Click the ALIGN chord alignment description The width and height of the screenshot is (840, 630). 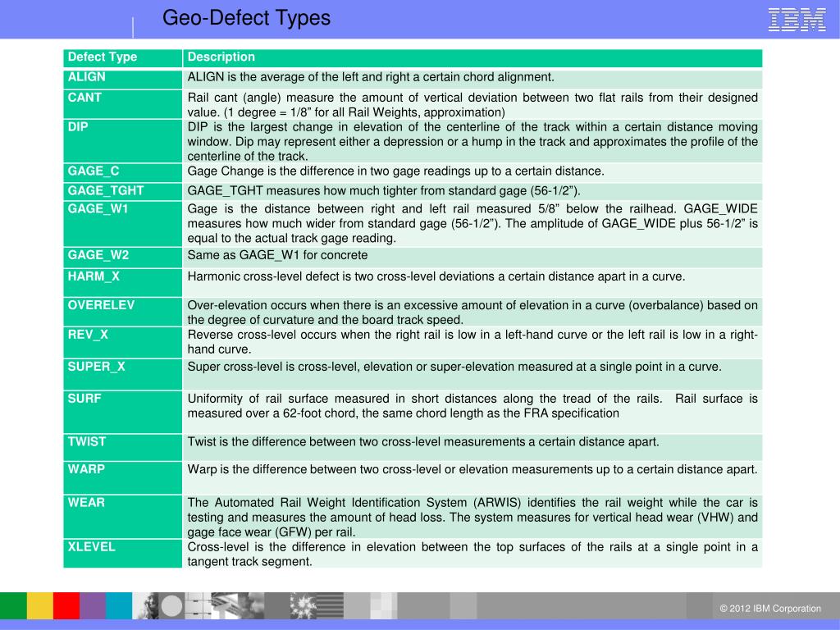coord(371,77)
